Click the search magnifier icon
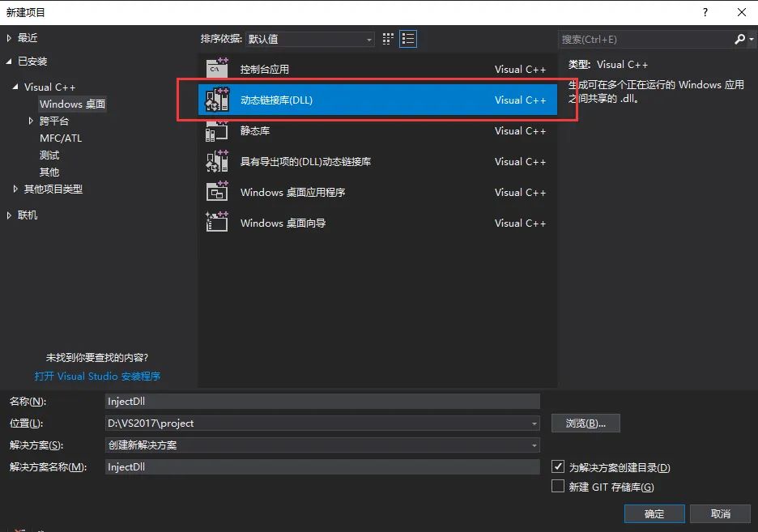The image size is (758, 532). 739,39
